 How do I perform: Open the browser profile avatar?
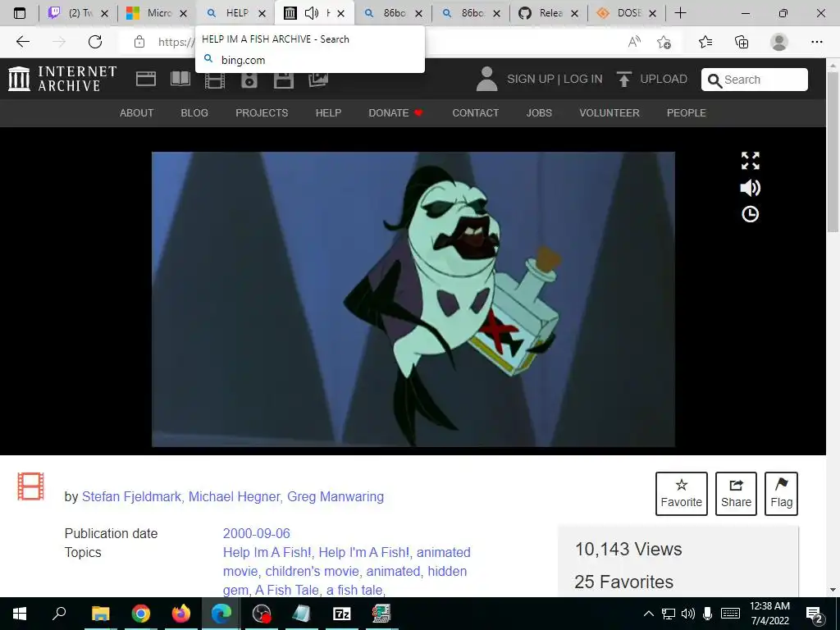click(x=779, y=42)
